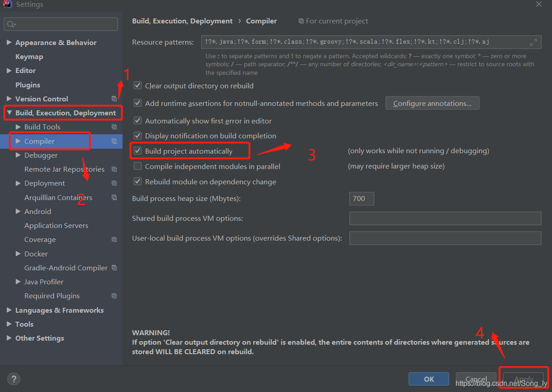
Task: Close the Settings dialog window
Action: tap(539, 4)
